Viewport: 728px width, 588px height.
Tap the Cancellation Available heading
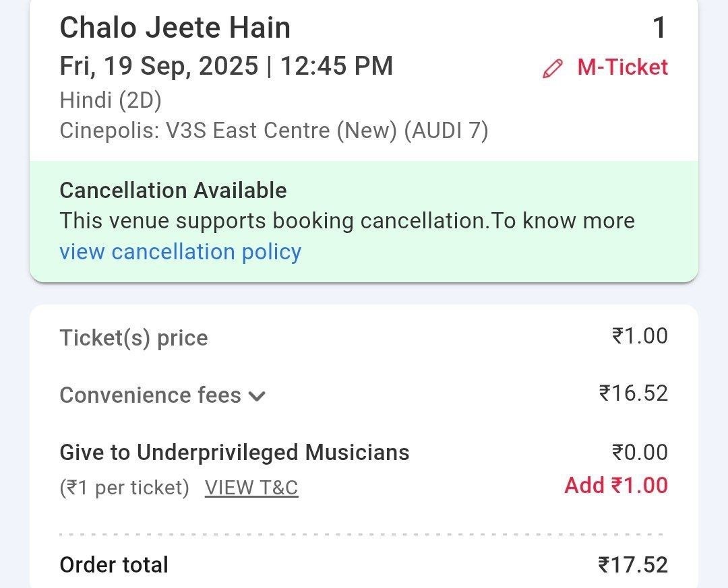(173, 191)
